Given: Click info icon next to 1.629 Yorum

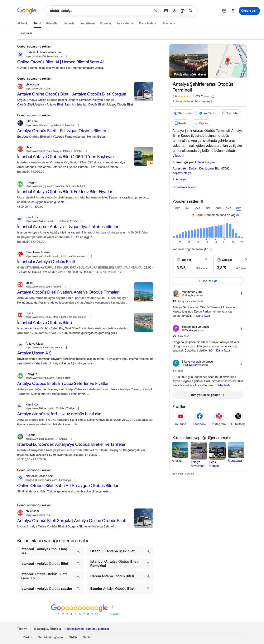Looking at the screenshot, I should click(x=213, y=96).
